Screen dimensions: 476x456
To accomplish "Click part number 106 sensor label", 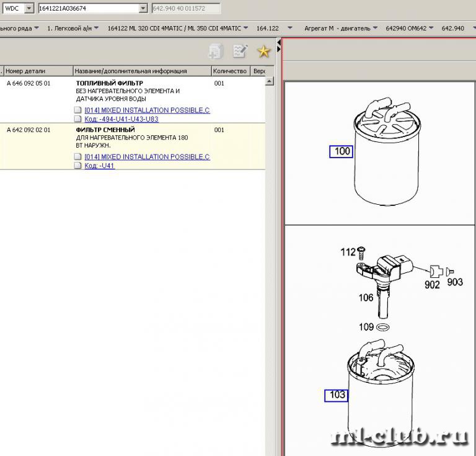I will pyautogui.click(x=366, y=298).
